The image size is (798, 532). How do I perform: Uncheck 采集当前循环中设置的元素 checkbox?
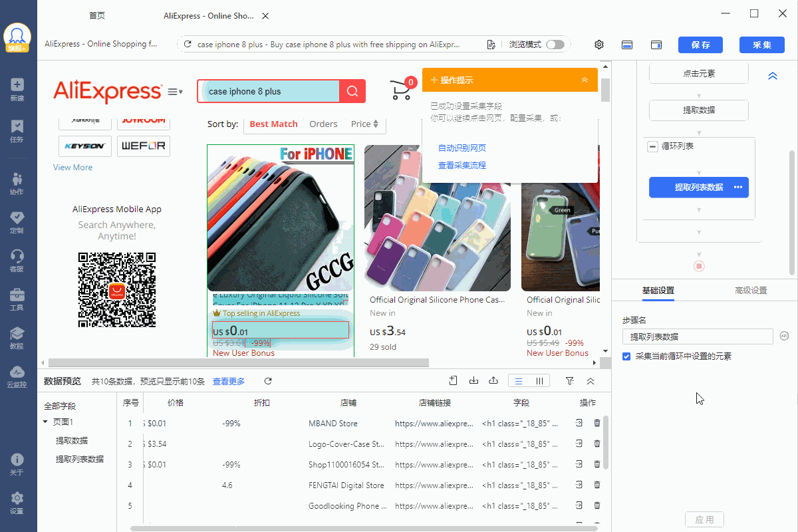click(626, 356)
